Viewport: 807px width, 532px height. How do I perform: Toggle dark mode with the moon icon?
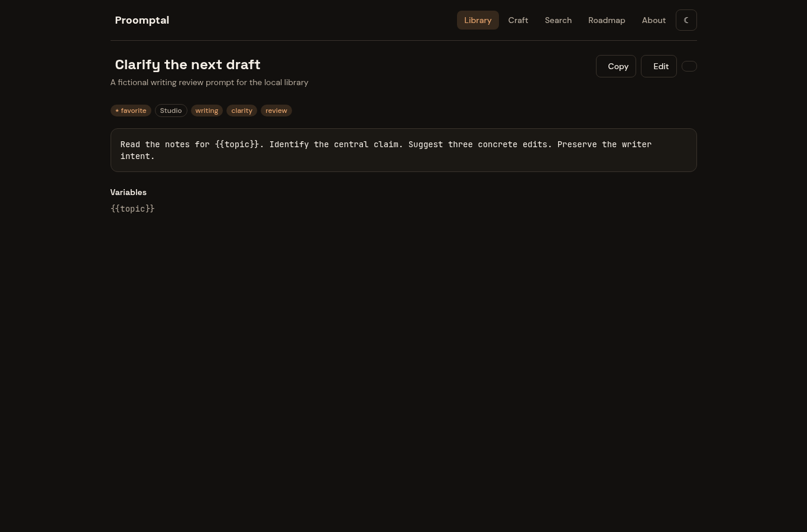(686, 20)
